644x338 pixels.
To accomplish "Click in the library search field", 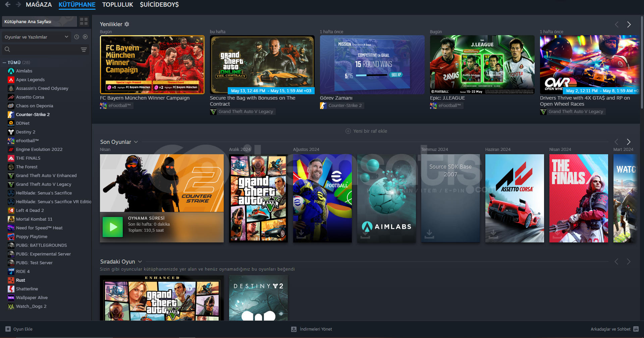I will (45, 50).
